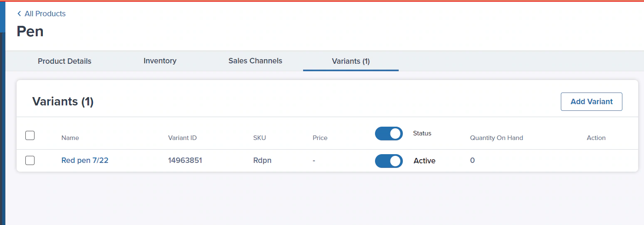Image resolution: width=644 pixels, height=225 pixels.
Task: Check the select-all variants checkbox
Action: point(30,135)
